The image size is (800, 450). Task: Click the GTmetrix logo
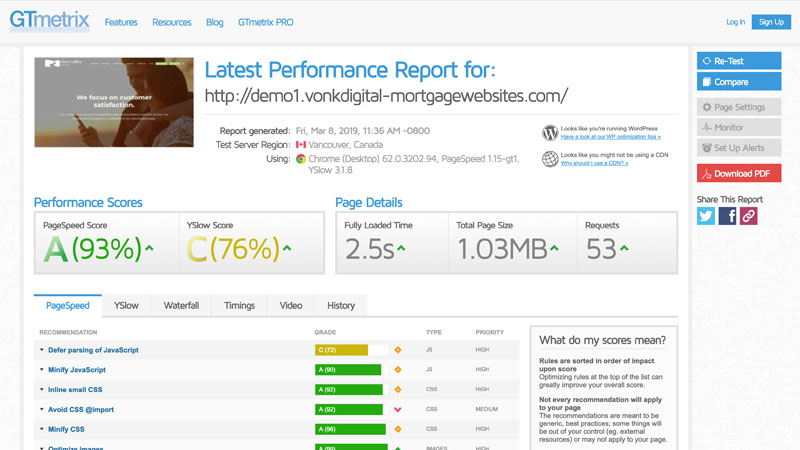[49, 21]
